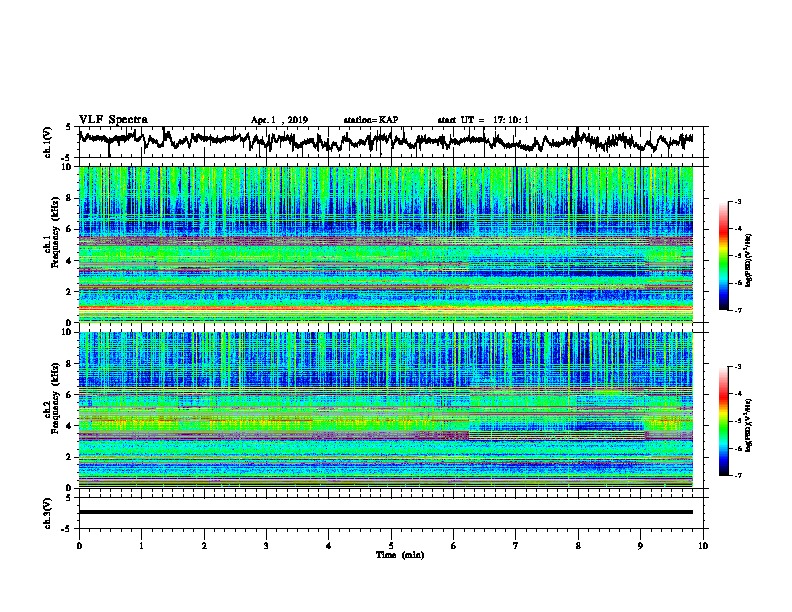This screenshot has width=792, height=612.
Task: Click the 'station=KAP' header label
Action: tap(371, 120)
